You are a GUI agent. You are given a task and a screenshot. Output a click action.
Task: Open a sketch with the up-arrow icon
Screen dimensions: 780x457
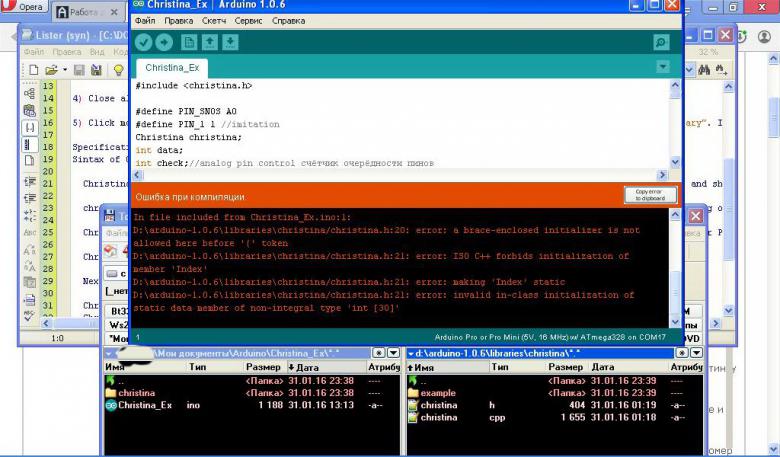[x=209, y=42]
